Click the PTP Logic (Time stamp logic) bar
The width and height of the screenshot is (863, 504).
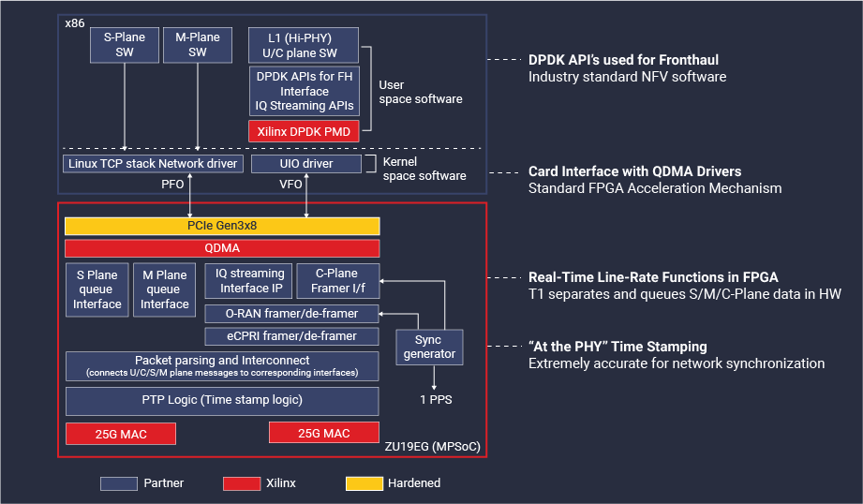click(x=222, y=401)
